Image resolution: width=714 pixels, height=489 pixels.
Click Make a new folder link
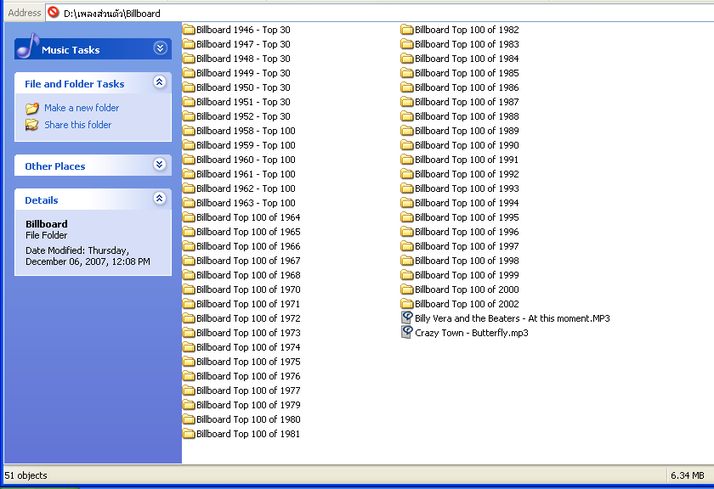click(x=82, y=108)
